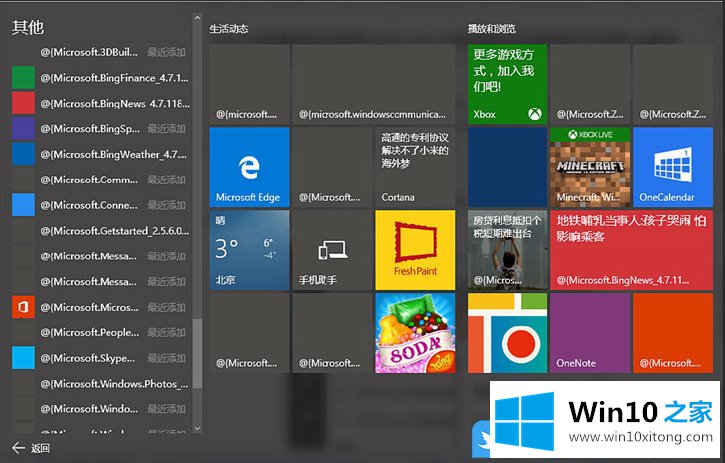Click blue icon of BingWeather app

coord(23,154)
